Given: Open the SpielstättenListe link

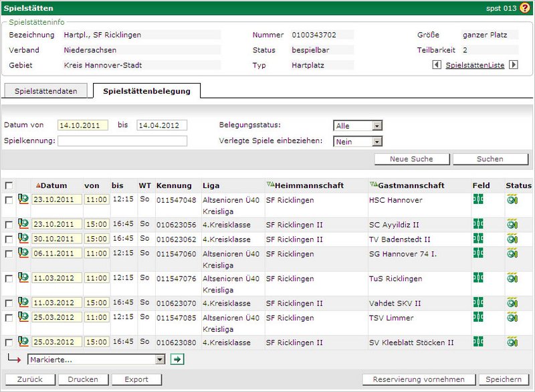Looking at the screenshot, I should point(475,65).
